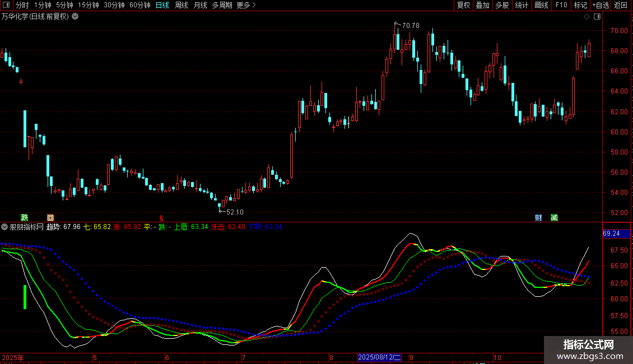Select the 日线 daily period

coord(162,5)
